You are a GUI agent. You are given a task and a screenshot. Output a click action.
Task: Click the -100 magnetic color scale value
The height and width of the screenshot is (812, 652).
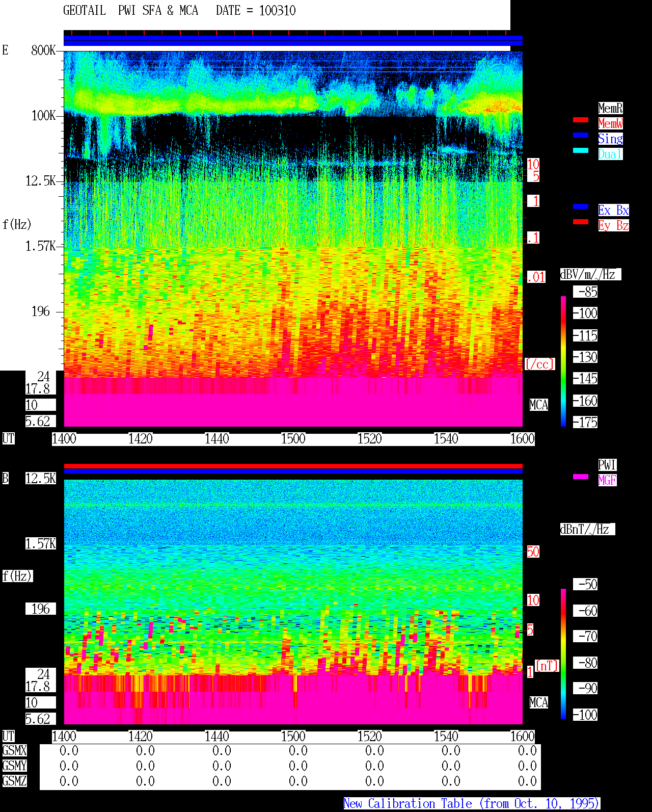pos(585,715)
